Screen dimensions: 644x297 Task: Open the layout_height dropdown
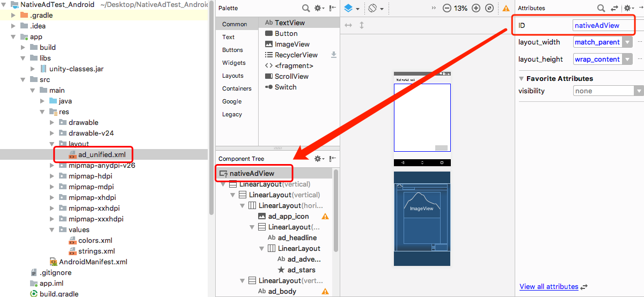627,60
